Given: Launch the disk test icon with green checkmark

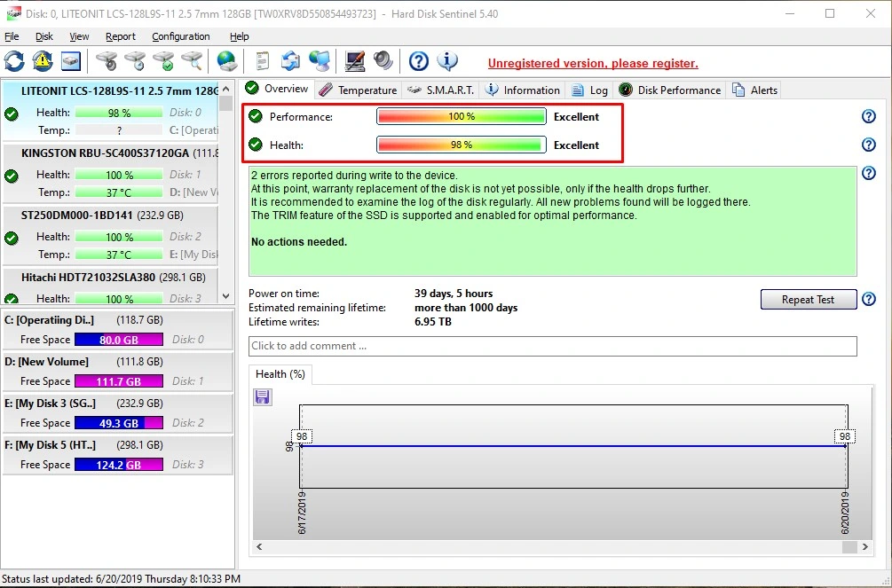Looking at the screenshot, I should point(164,61).
